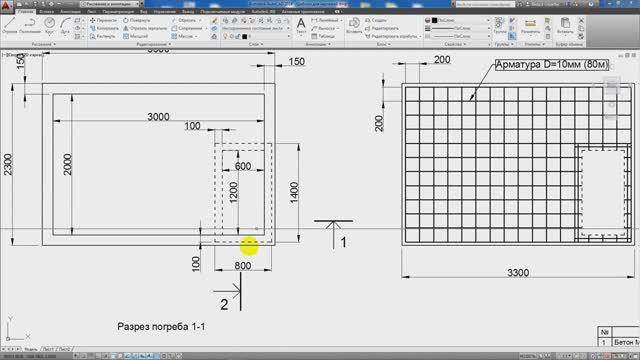Select the 1400 dimension text
The height and width of the screenshot is (360, 640).
(294, 193)
